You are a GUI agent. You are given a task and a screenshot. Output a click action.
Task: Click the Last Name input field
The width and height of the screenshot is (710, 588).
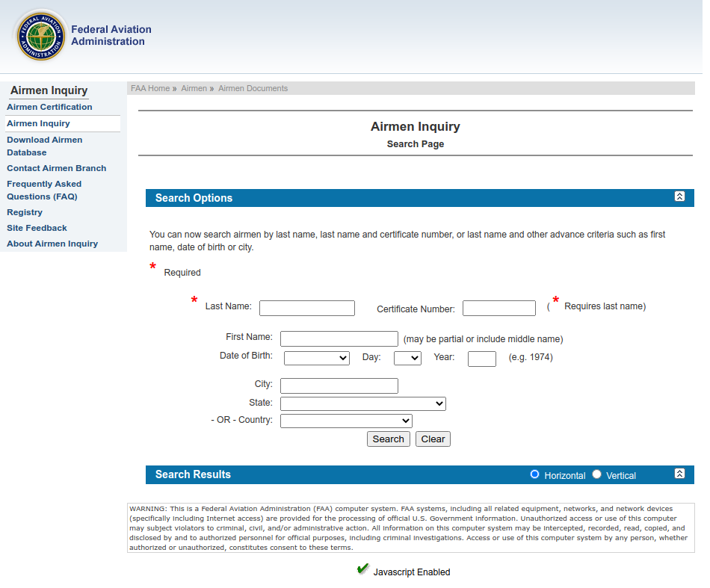(x=306, y=308)
